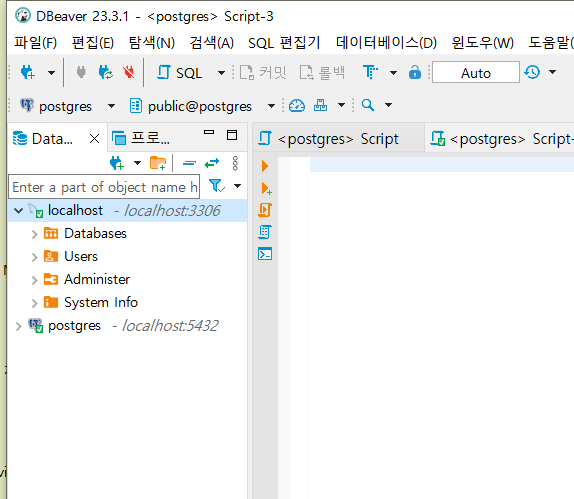Open the 파일(F) menu
The height and width of the screenshot is (499, 574).
point(36,43)
